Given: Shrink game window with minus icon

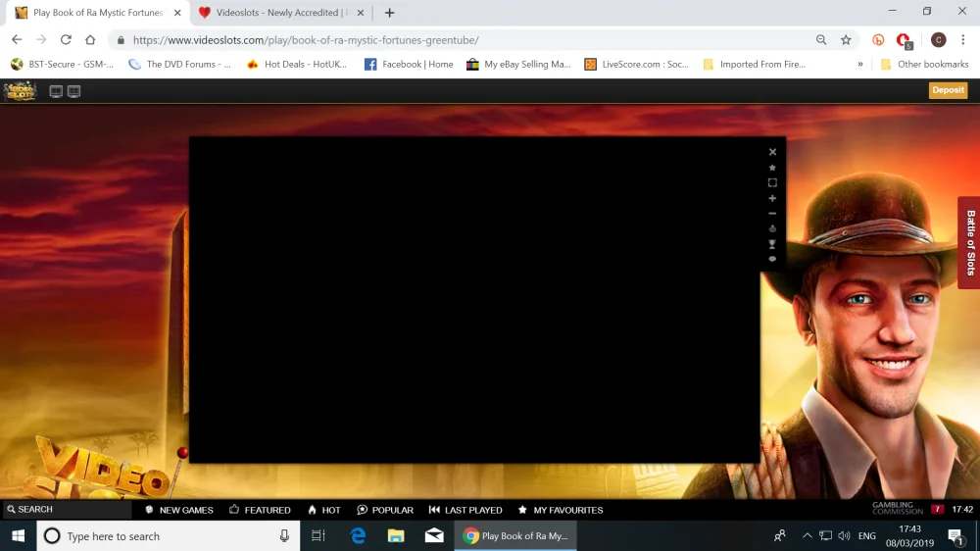Looking at the screenshot, I should (772, 214).
